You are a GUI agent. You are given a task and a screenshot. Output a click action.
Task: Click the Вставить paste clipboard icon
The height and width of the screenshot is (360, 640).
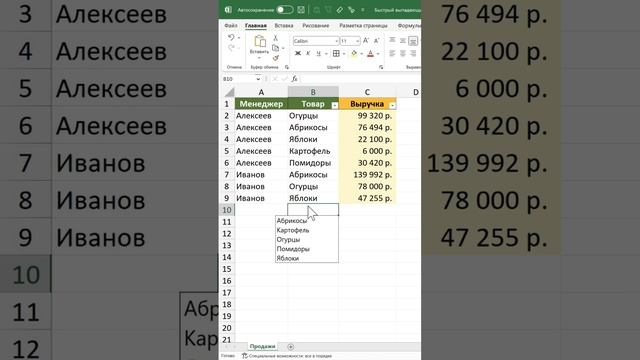pyautogui.click(x=259, y=41)
